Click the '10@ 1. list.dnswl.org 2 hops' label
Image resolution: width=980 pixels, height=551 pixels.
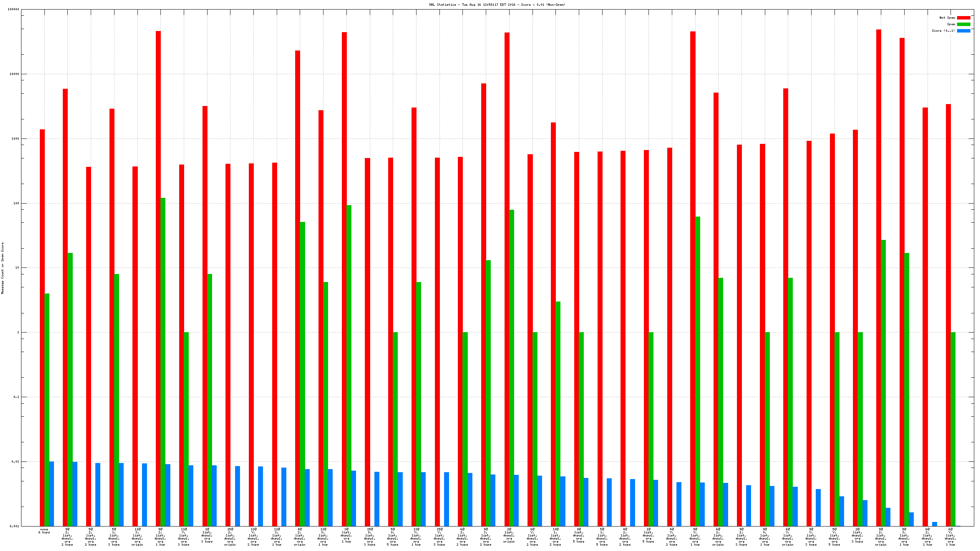[555, 537]
